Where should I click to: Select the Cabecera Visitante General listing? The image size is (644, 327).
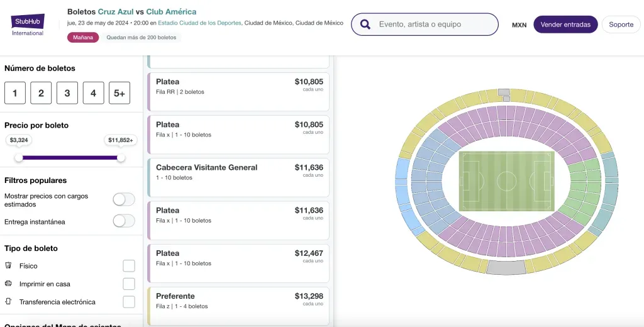[x=239, y=177]
